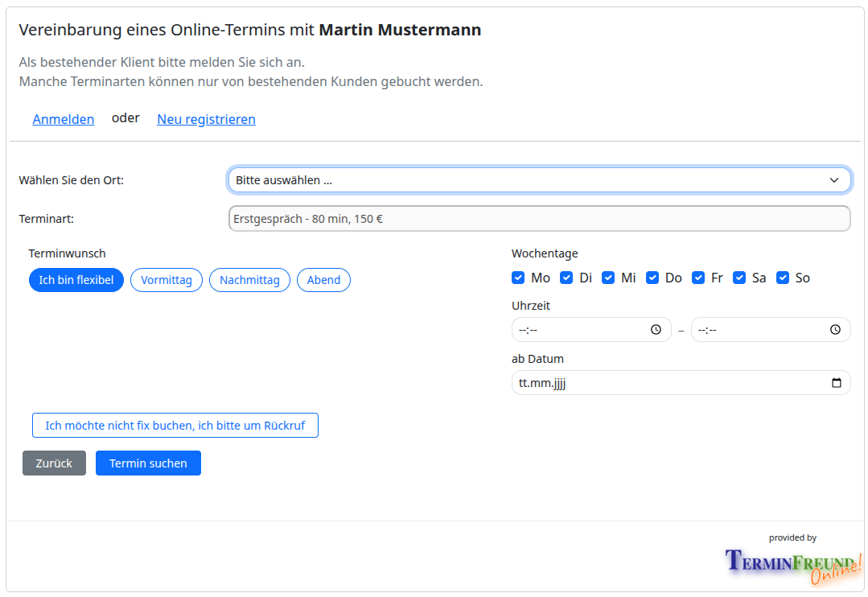Image resolution: width=868 pixels, height=597 pixels.
Task: Follow the 'Neu registrieren' link
Action: tap(206, 119)
